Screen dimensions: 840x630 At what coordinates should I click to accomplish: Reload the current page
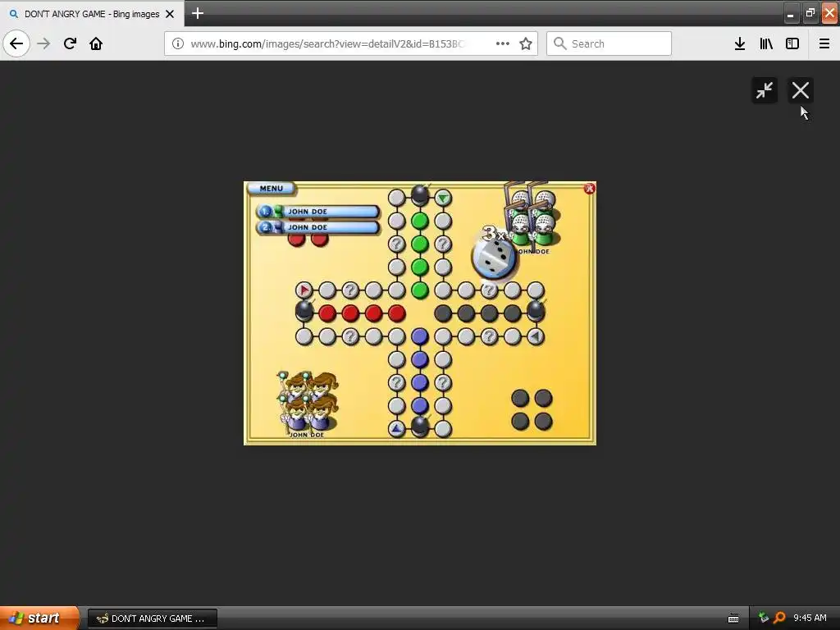pyautogui.click(x=70, y=43)
